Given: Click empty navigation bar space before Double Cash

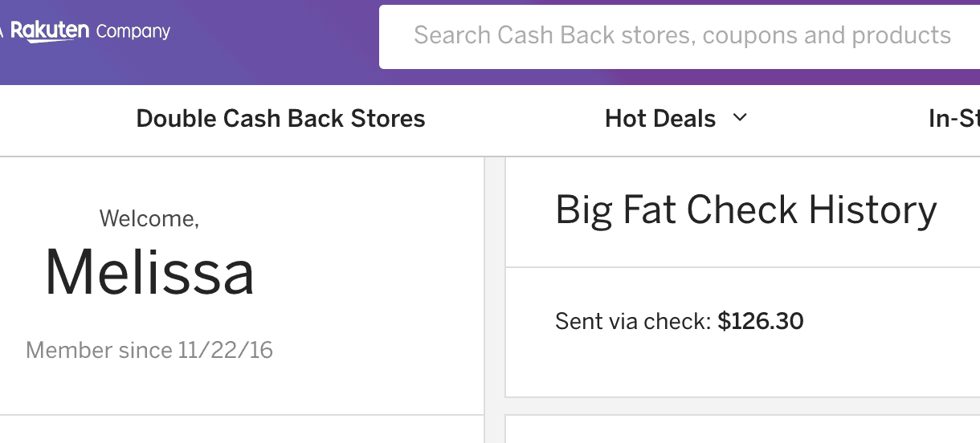Looking at the screenshot, I should tap(64, 119).
